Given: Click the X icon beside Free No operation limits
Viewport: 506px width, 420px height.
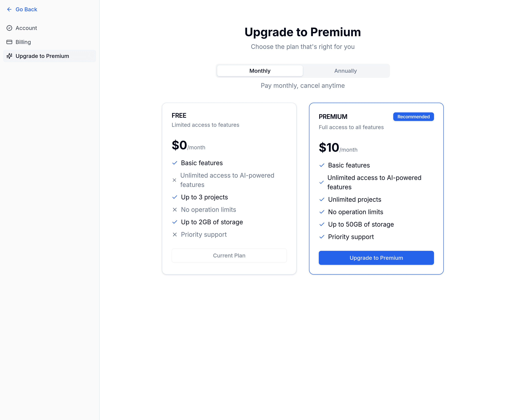Looking at the screenshot, I should coord(175,210).
